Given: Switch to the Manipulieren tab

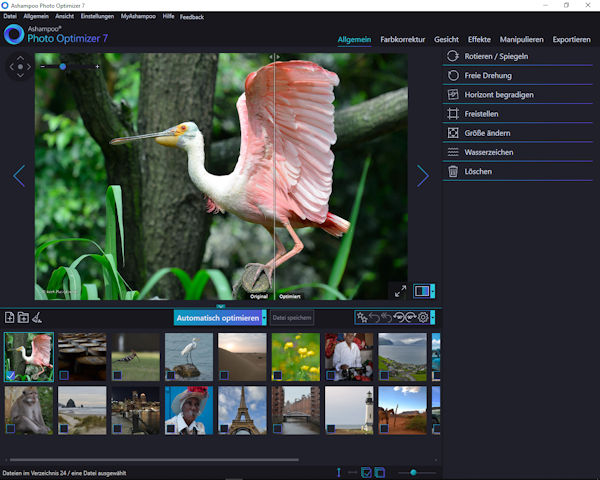Looking at the screenshot, I should coord(522,39).
